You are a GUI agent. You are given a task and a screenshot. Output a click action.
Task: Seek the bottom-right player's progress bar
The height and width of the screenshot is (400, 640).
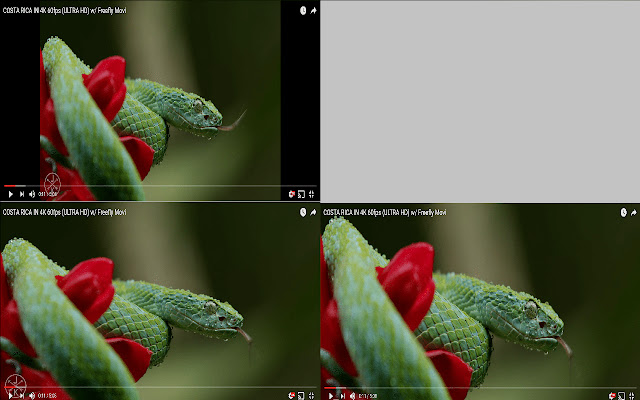pos(480,387)
